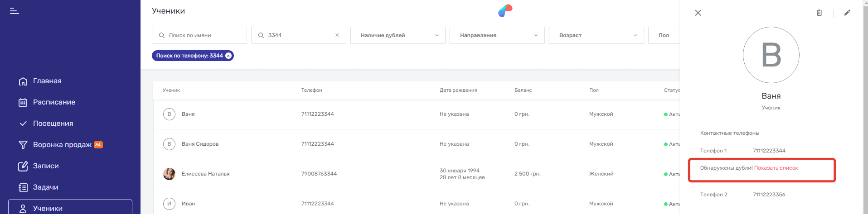The image size is (868, 214).
Task: Click the app logo at top
Action: coord(505,11)
